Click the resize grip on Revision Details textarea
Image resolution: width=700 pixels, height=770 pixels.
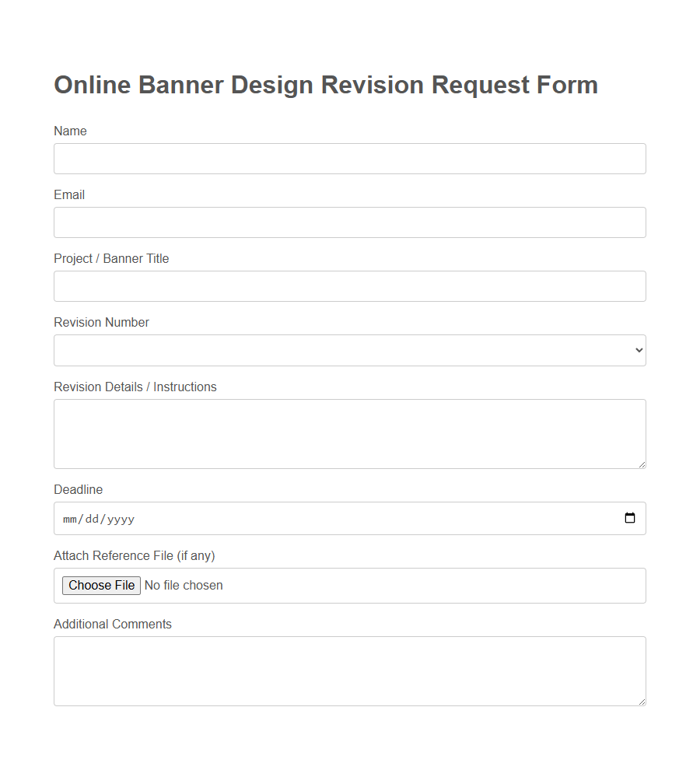pyautogui.click(x=642, y=464)
